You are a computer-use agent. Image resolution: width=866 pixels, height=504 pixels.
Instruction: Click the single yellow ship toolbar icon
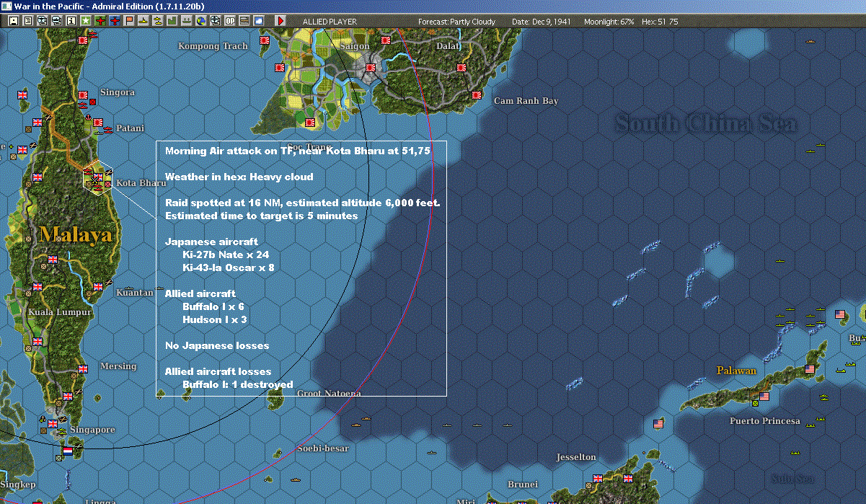(x=143, y=21)
